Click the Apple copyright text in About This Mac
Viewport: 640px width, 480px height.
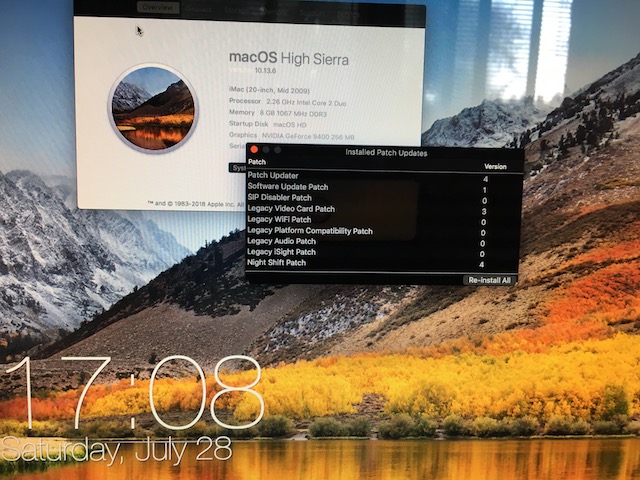click(x=196, y=203)
